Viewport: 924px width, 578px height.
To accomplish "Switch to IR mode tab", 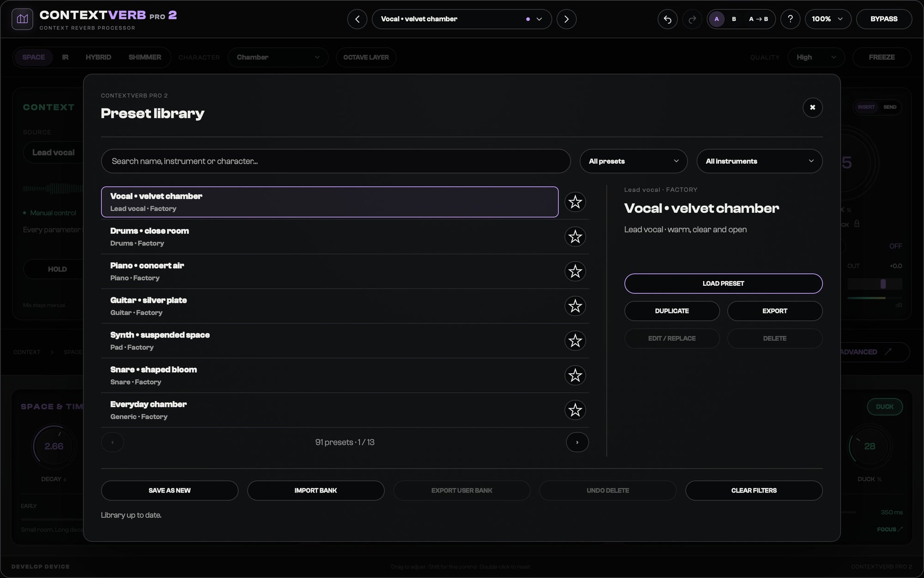I will pyautogui.click(x=65, y=57).
